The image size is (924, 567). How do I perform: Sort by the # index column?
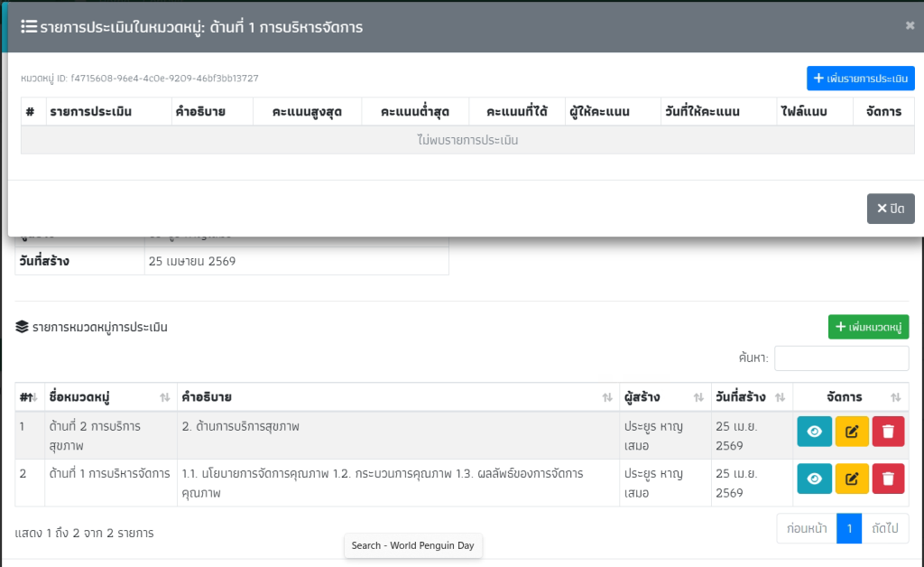click(x=27, y=397)
